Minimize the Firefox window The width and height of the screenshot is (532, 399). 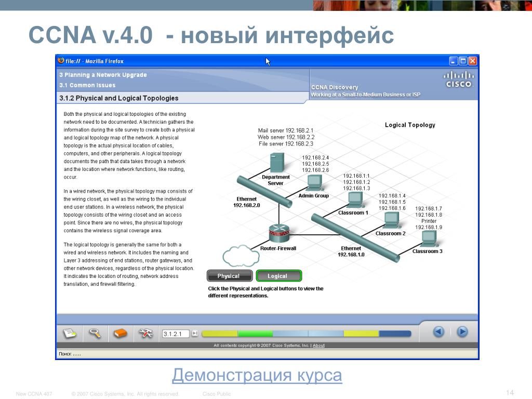(453, 61)
